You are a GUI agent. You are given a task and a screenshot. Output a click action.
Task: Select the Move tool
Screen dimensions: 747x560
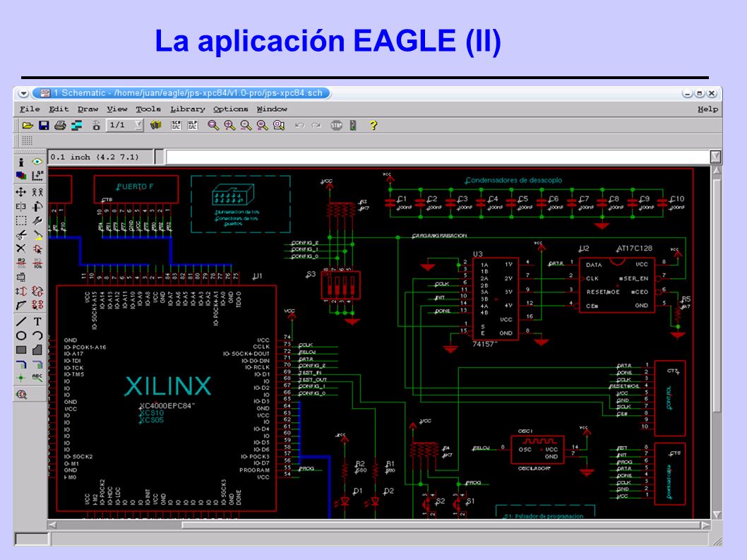(21, 192)
